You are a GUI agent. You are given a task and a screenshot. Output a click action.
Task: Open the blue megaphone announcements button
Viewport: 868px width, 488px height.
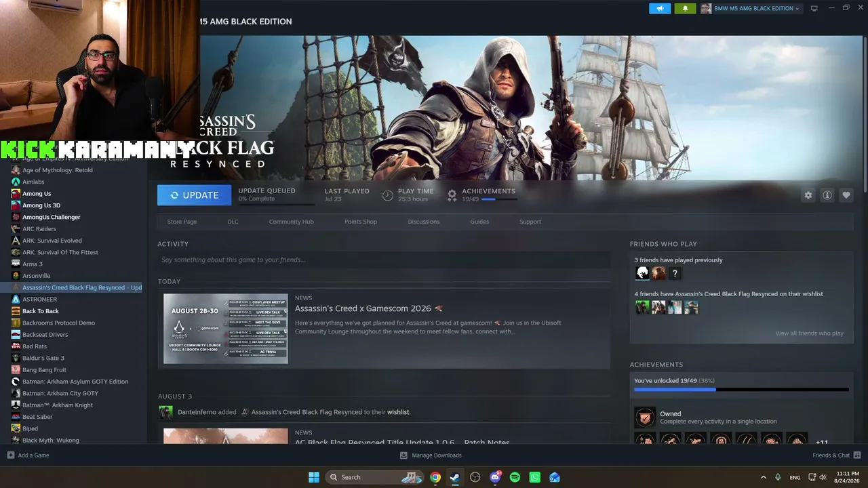pos(659,8)
